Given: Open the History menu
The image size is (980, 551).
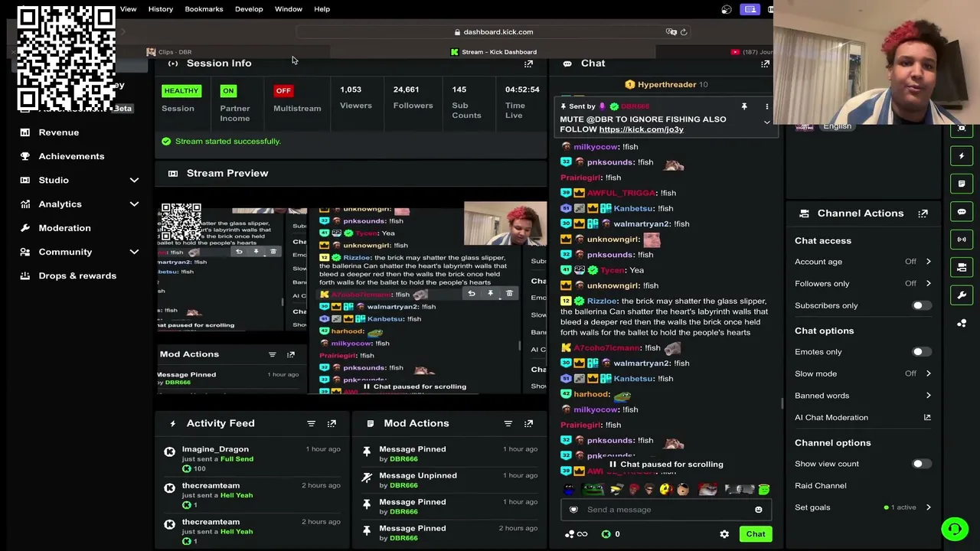Looking at the screenshot, I should [x=161, y=9].
